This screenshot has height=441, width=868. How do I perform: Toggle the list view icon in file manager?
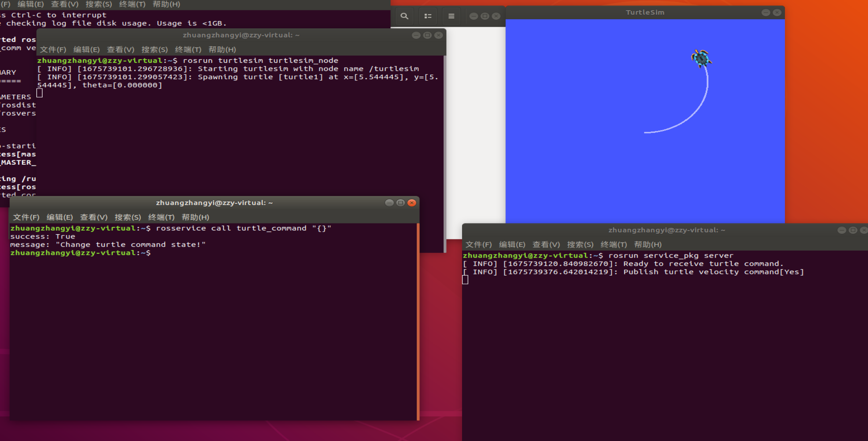[x=428, y=16]
